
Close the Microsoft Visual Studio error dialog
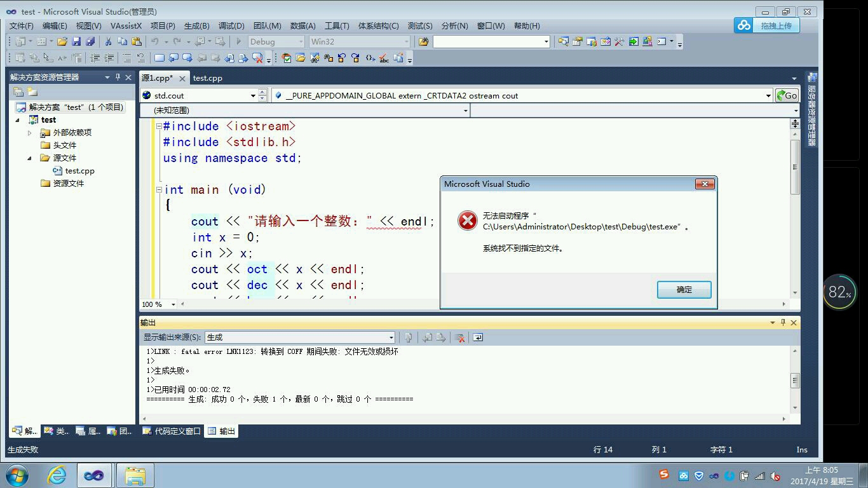704,184
